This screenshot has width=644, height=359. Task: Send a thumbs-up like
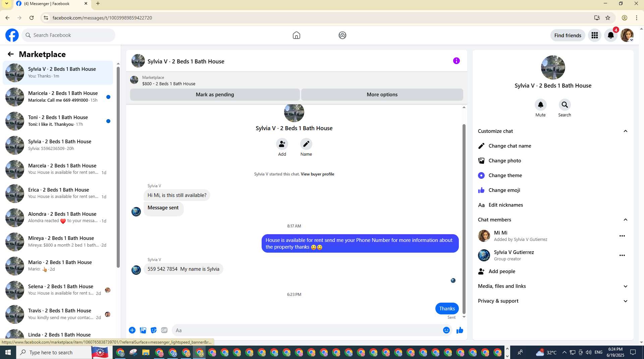pos(460,330)
